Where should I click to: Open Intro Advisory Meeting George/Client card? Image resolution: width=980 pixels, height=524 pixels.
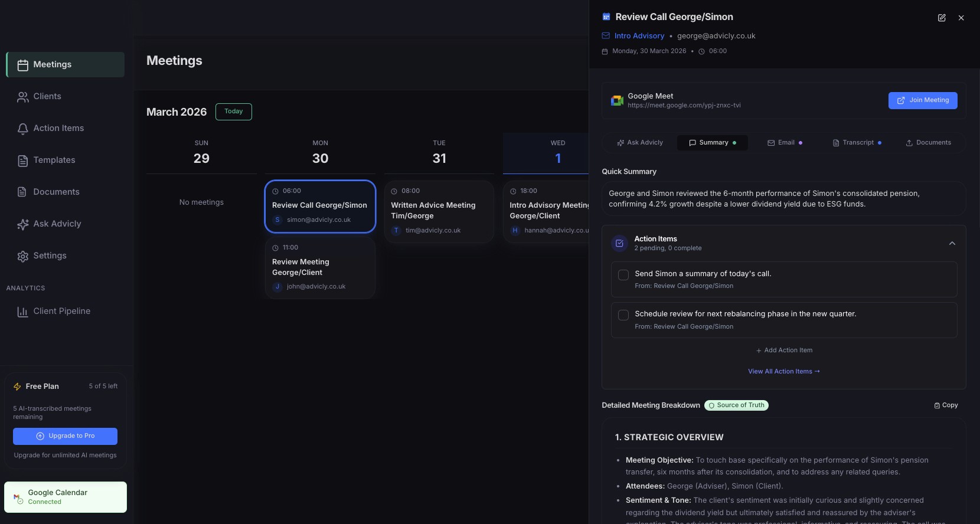(546, 211)
